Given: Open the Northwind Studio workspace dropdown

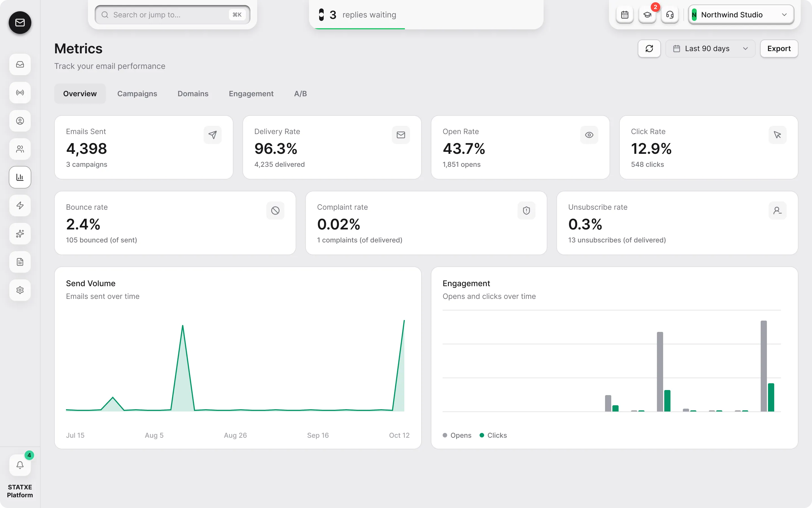Looking at the screenshot, I should coord(741,15).
